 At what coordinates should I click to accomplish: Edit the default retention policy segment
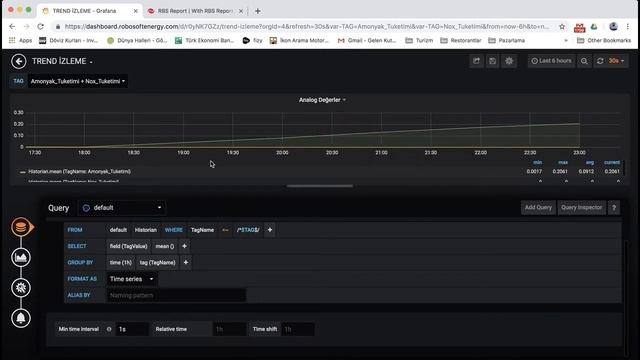click(118, 230)
